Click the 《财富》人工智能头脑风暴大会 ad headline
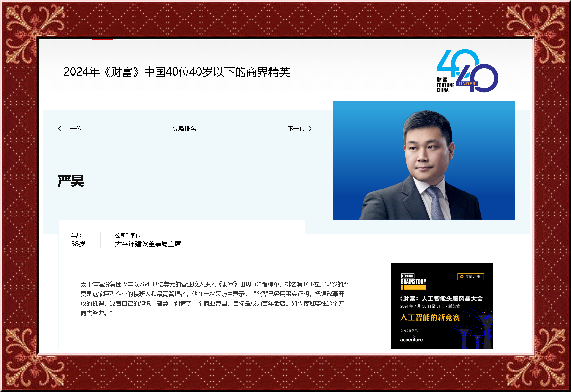The image size is (571, 392). 441,298
